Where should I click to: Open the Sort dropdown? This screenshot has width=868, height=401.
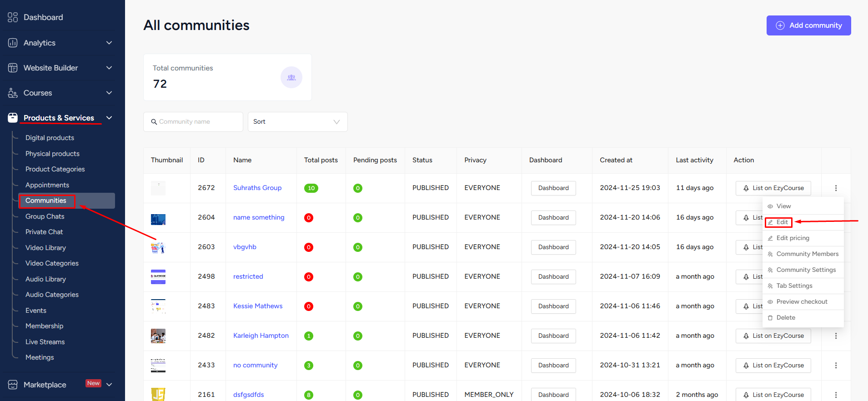pyautogui.click(x=297, y=122)
